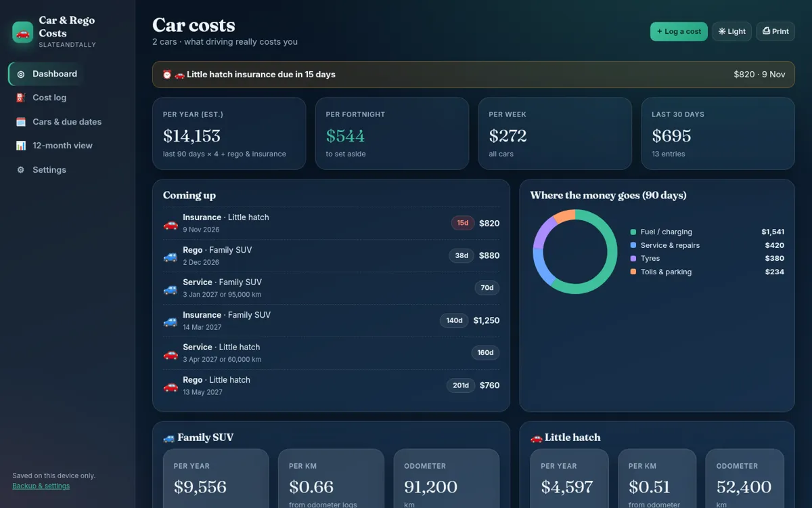Click the $1,250 insurance amount
812x508 pixels.
[x=487, y=320]
